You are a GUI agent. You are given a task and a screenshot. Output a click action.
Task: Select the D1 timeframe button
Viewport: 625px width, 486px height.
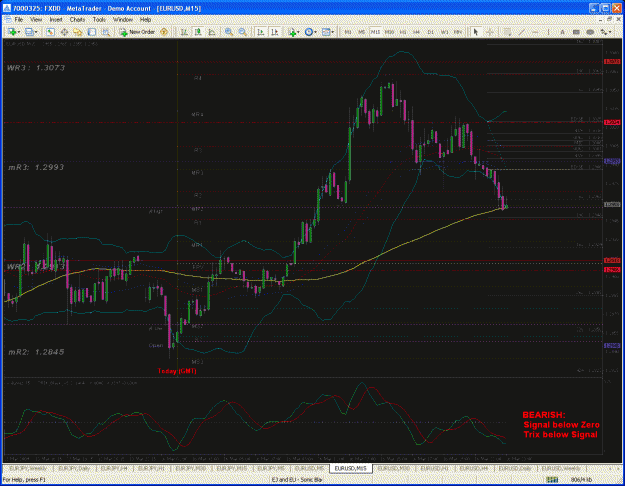(430, 32)
